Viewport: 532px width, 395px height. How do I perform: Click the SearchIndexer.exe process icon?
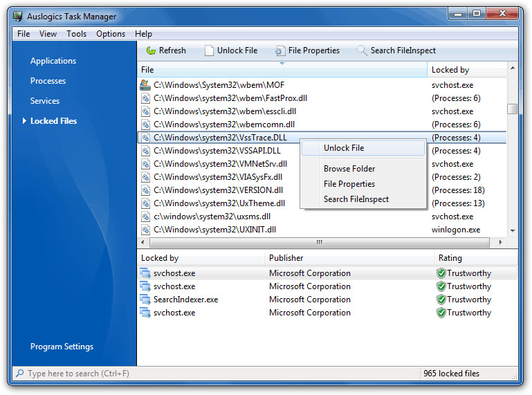145,300
